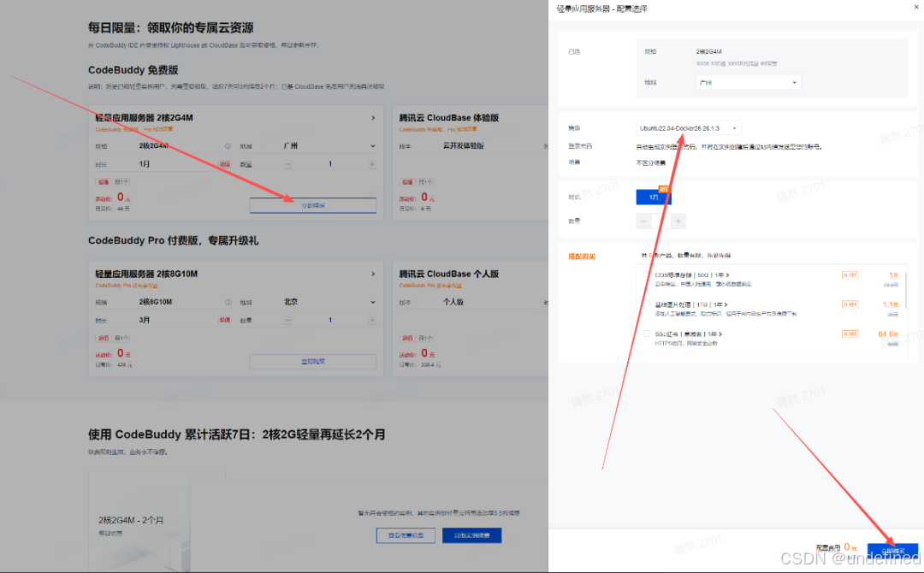
Task: Click the 每日限量：领取你的专属云资源 heading
Action: 171,27
